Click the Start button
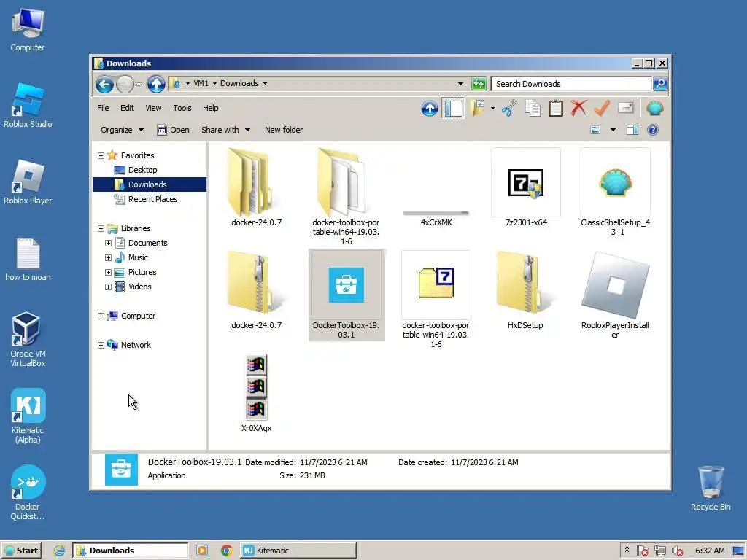Viewport: 747px width, 560px height. (x=21, y=551)
